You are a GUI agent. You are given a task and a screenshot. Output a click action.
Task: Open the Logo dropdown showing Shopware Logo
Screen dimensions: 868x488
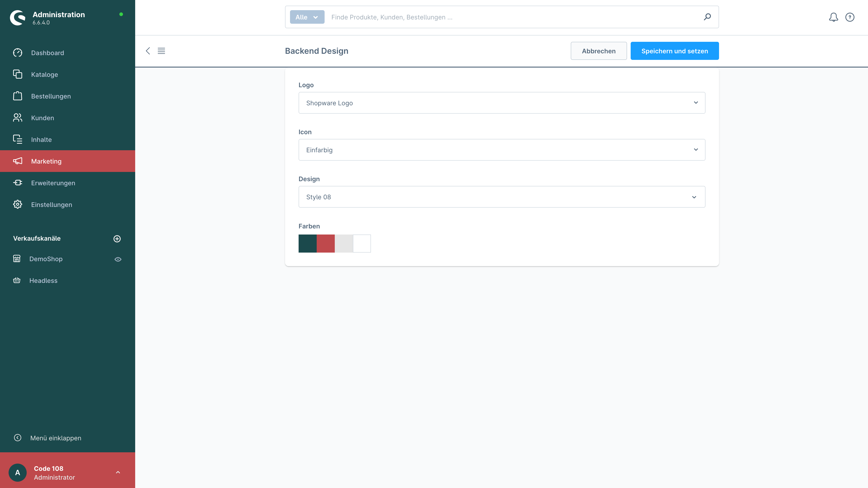tap(502, 103)
